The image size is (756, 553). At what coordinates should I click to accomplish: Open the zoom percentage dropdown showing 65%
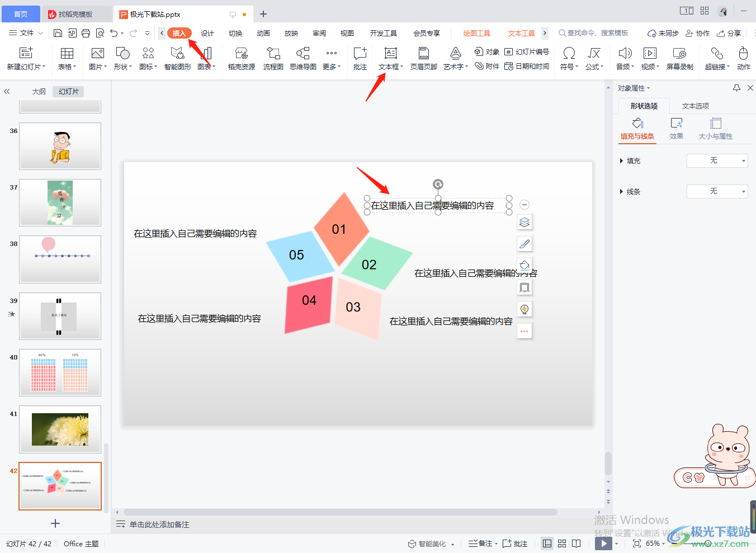(655, 543)
